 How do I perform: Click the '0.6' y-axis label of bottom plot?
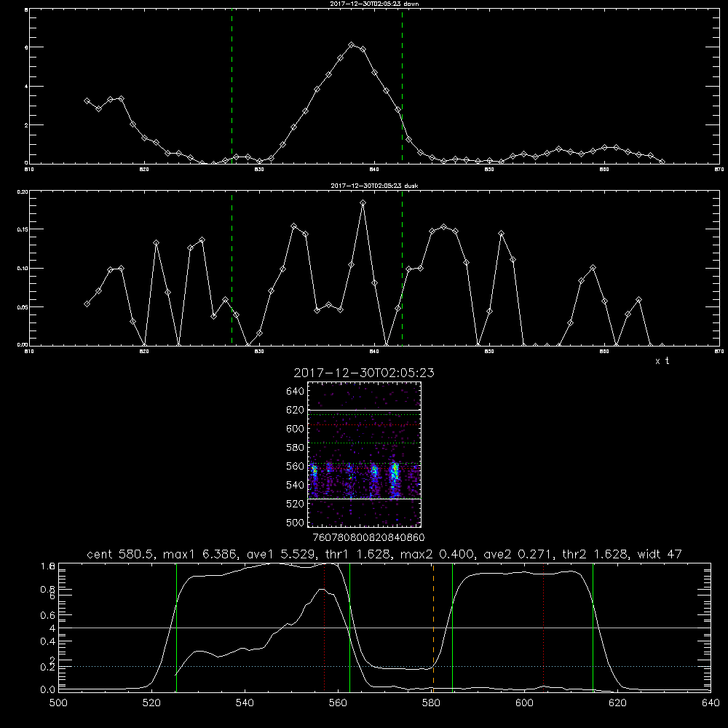(48, 615)
